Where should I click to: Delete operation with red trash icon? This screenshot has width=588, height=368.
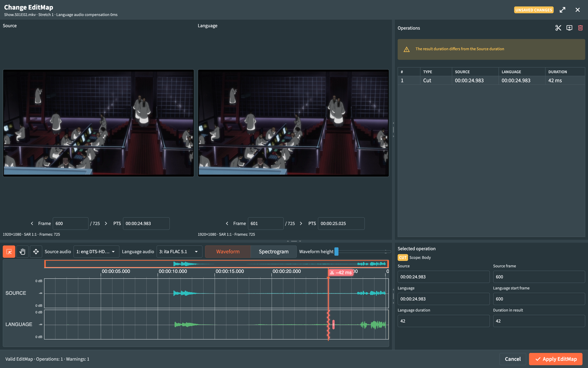[580, 28]
